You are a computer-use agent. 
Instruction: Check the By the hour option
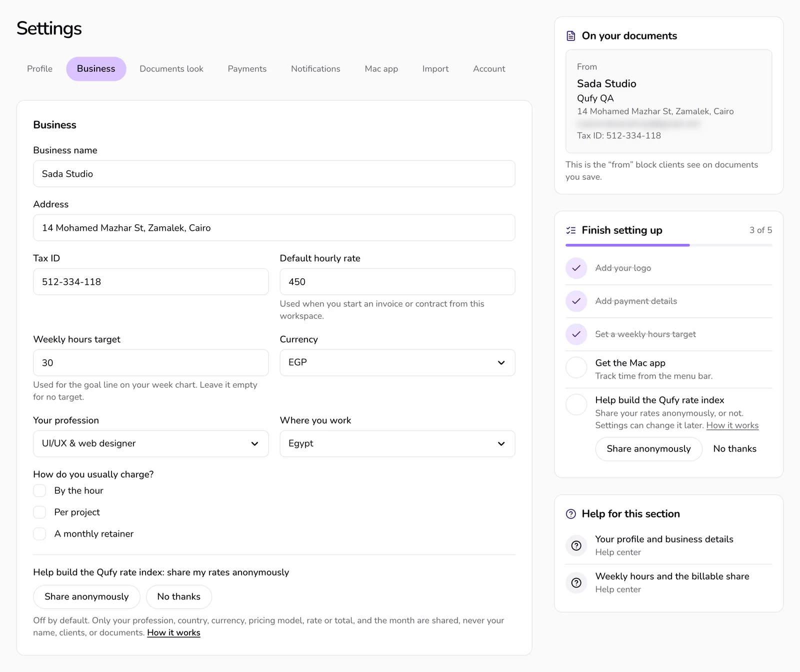pyautogui.click(x=39, y=491)
